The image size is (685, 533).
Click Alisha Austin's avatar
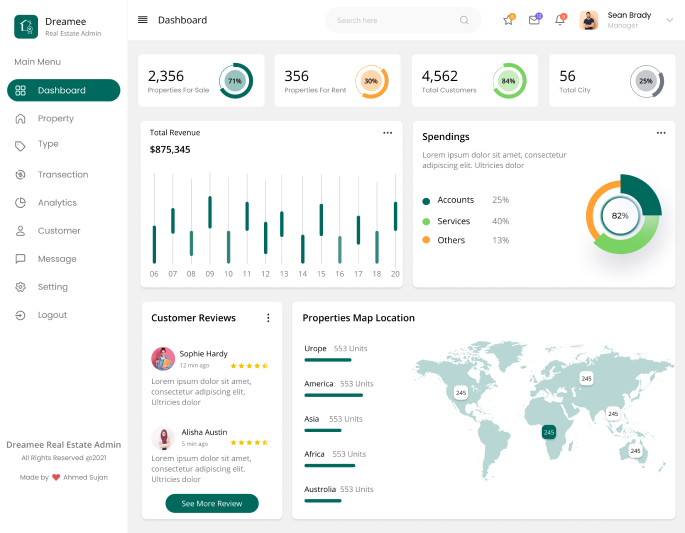coord(163,438)
